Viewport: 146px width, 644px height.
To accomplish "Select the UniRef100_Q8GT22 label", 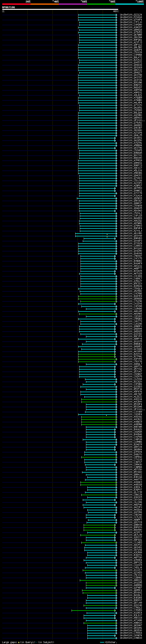I will [x=131, y=70].
